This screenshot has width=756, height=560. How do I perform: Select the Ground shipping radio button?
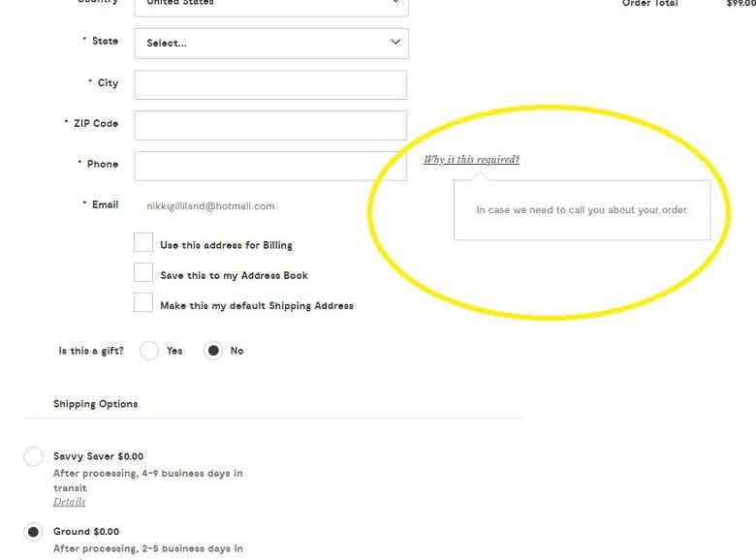pos(33,532)
